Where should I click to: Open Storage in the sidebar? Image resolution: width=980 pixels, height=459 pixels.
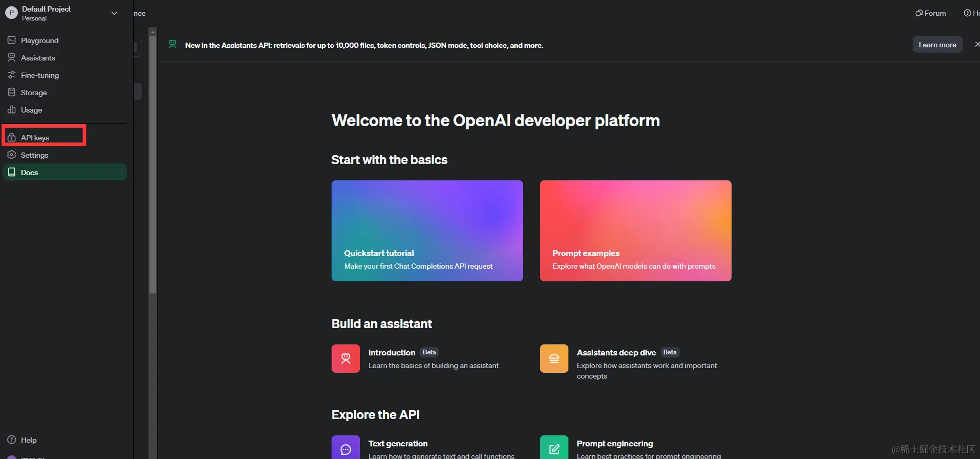[65, 93]
